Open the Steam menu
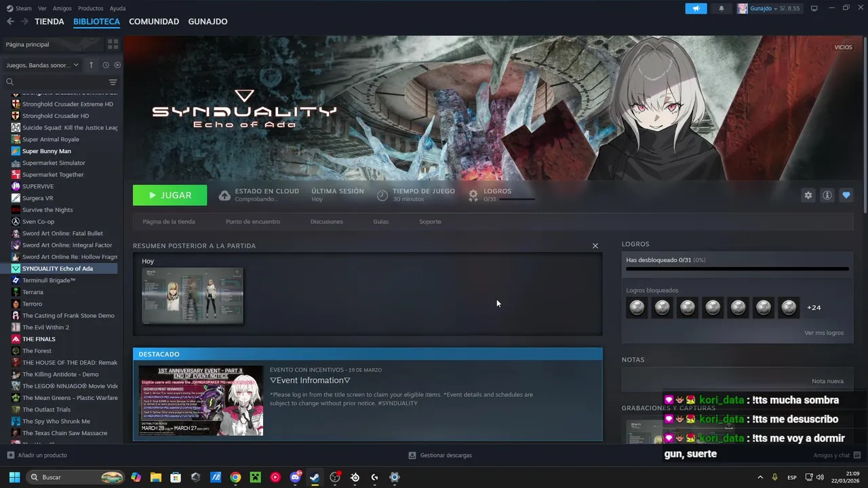Viewport: 868px width, 488px height. [x=23, y=8]
